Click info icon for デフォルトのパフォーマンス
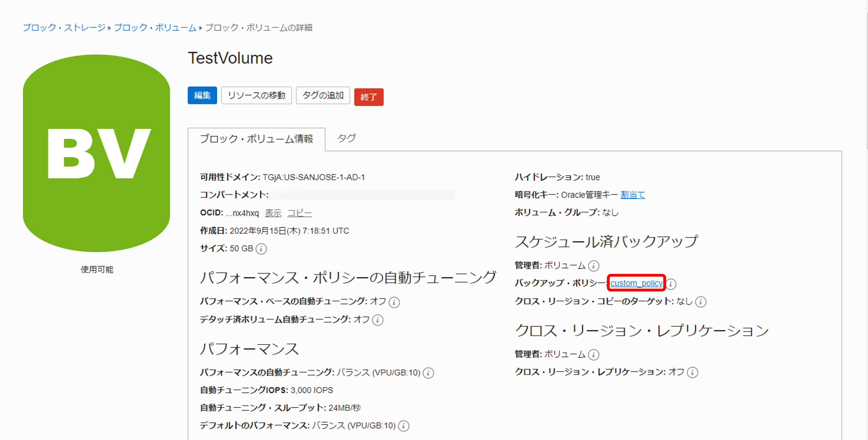Viewport: 868px width, 440px height. coord(403,426)
